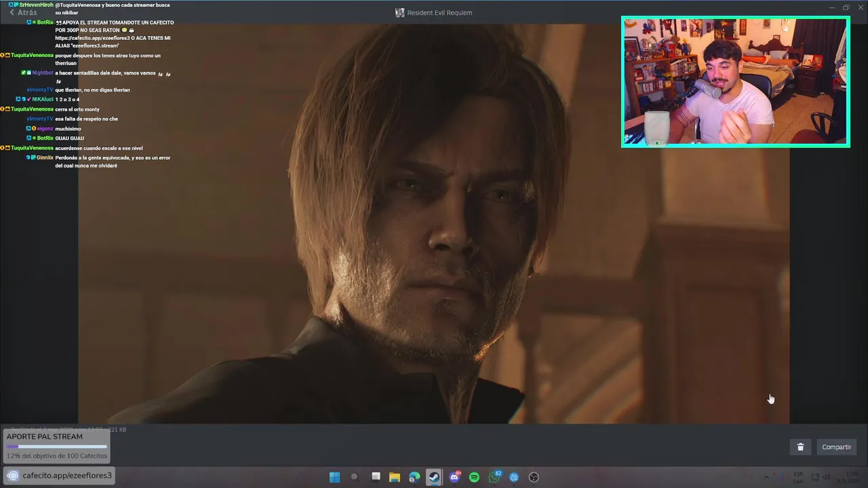Click the streamer webcam overlay
The image size is (868, 488).
735,81
